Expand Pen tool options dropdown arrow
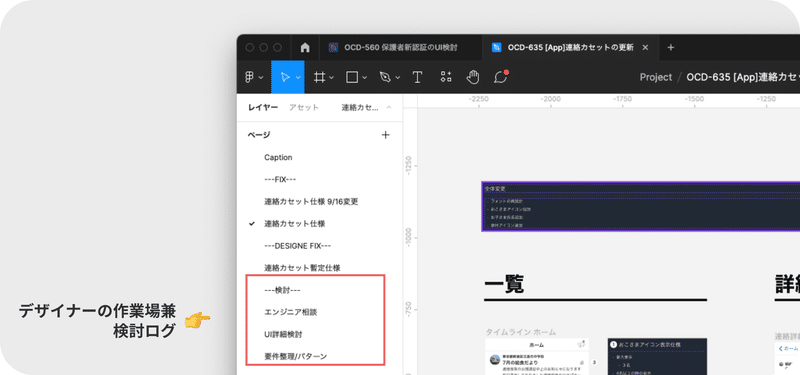Screen dimensions: 800x375 tap(398, 78)
